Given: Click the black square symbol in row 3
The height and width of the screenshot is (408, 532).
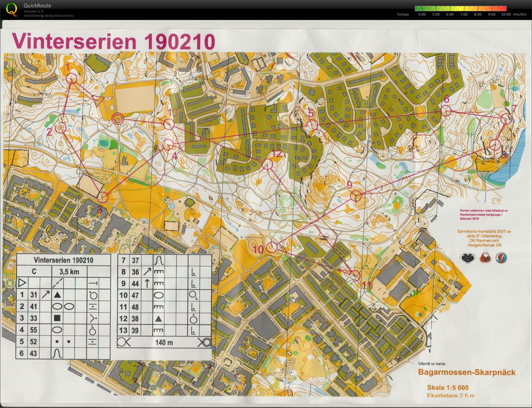Looking at the screenshot, I should click(x=57, y=318).
